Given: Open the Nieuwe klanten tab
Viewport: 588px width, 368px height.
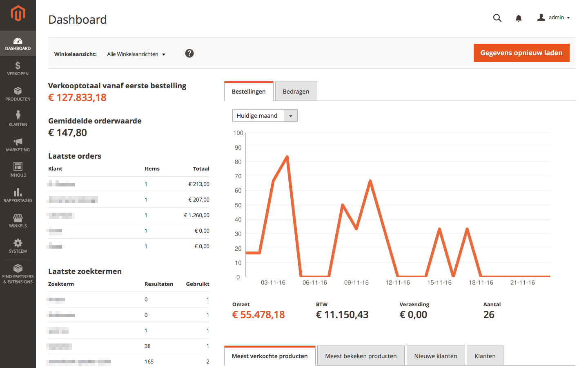Looking at the screenshot, I should pos(435,356).
